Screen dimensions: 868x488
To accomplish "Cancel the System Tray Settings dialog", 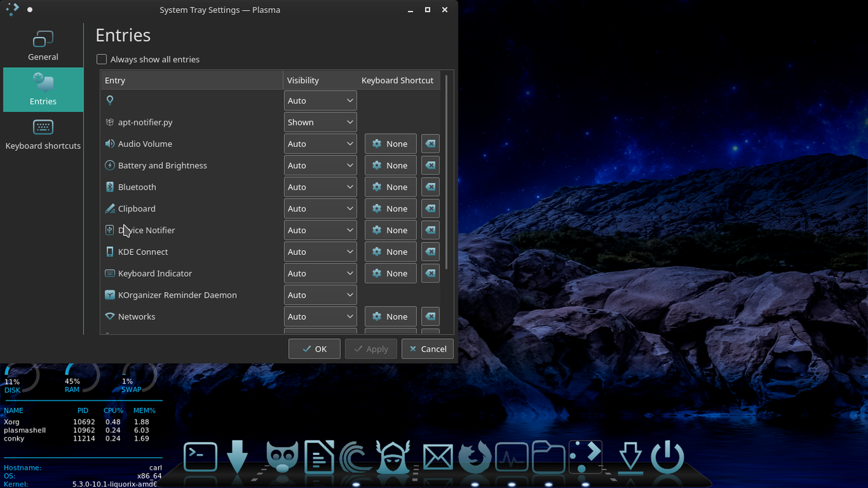I will 427,348.
